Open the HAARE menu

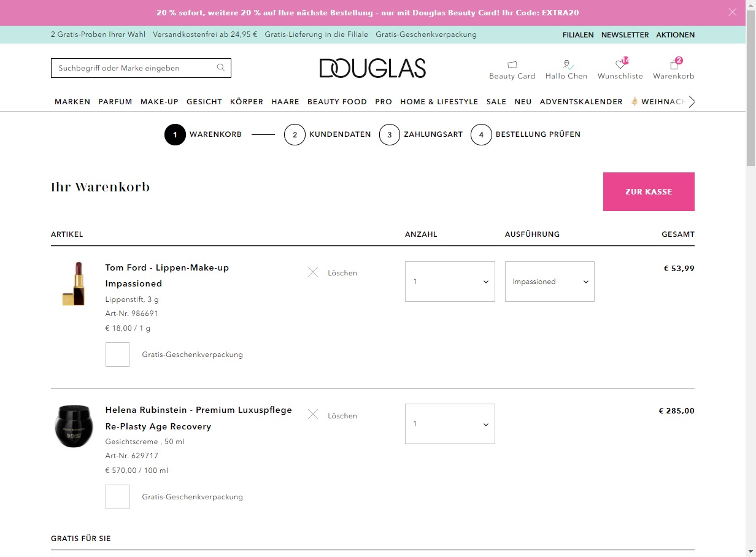pos(285,102)
